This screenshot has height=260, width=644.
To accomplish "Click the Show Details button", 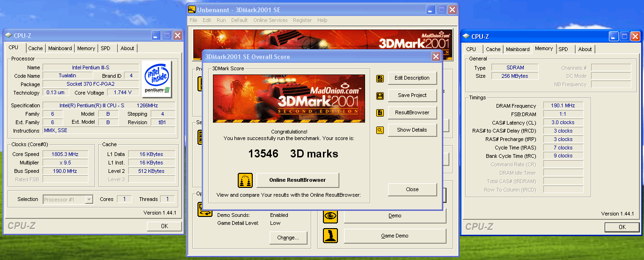I will [412, 130].
